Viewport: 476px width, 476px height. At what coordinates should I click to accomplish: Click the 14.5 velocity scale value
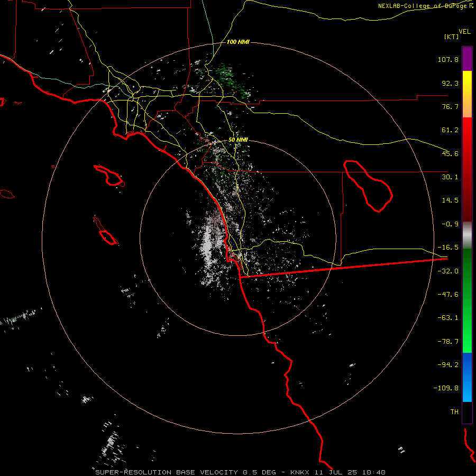450,200
